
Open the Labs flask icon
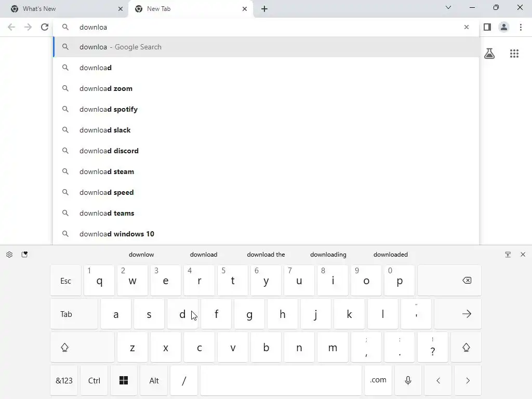click(x=489, y=54)
